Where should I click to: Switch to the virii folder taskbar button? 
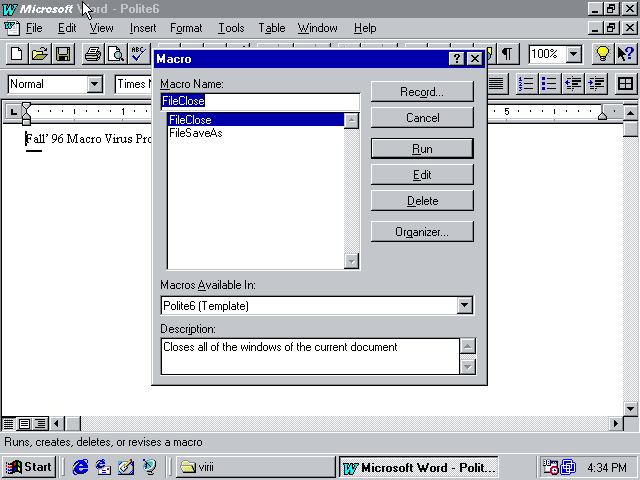pos(256,467)
